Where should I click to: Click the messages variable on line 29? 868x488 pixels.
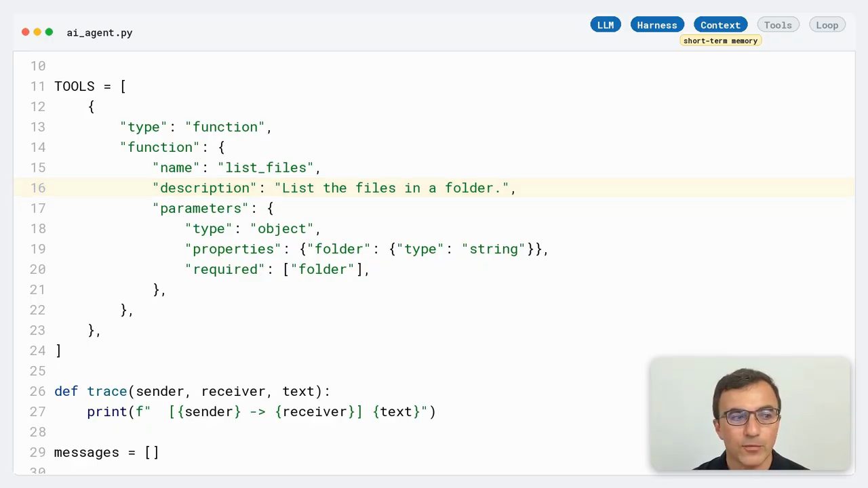click(87, 452)
